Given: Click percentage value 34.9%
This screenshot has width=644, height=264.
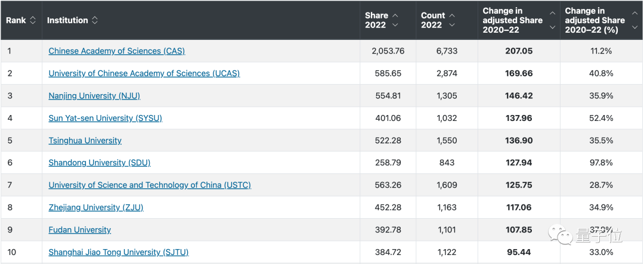Looking at the screenshot, I should (x=602, y=207).
